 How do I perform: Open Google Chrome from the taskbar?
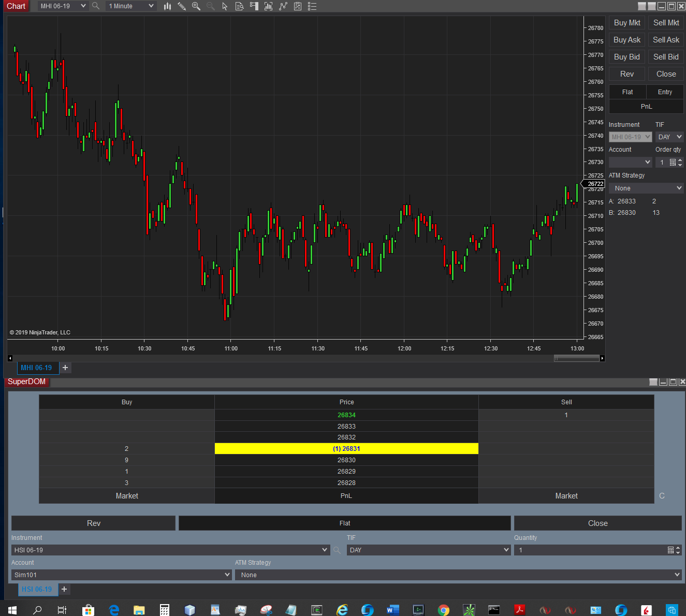click(443, 610)
